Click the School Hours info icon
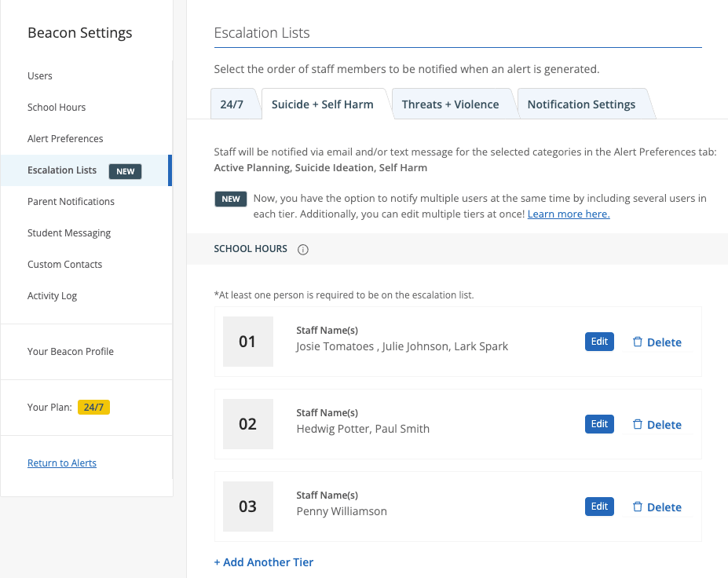Screen dimensions: 728x578 (x=302, y=249)
